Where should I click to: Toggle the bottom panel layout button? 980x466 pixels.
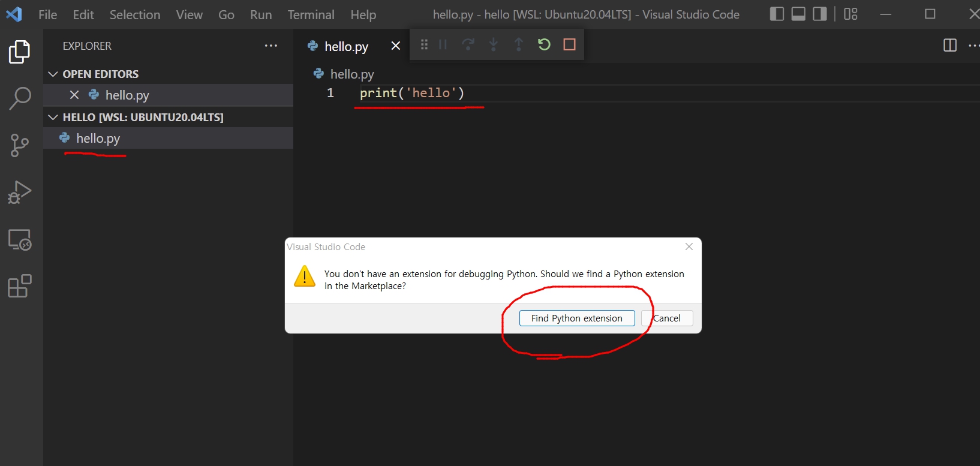(798, 14)
